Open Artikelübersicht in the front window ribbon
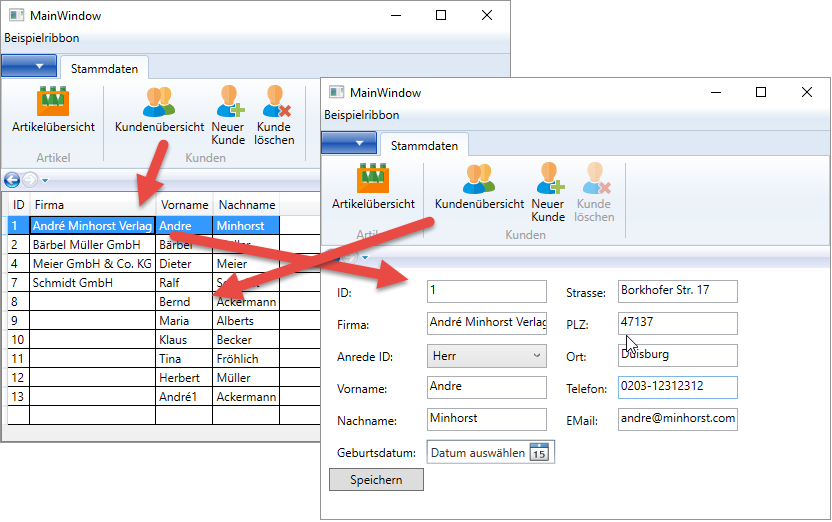The image size is (832, 522). (373, 179)
